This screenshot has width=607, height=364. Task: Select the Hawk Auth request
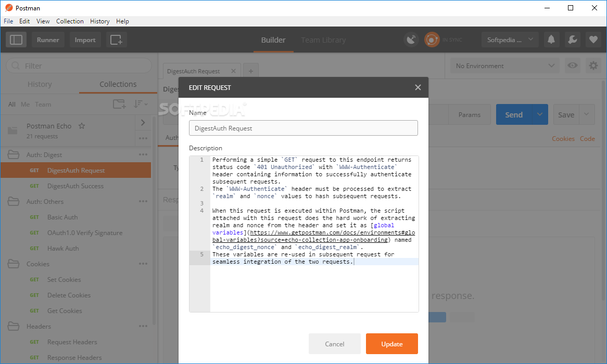point(76,249)
